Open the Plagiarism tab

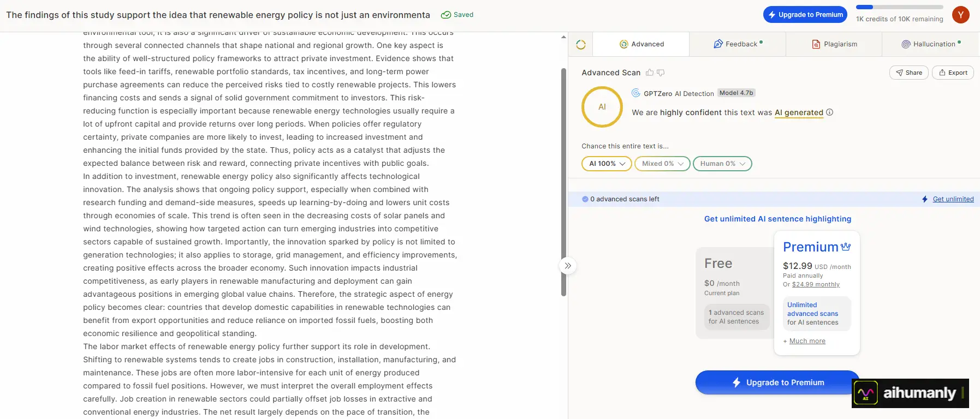click(x=834, y=44)
